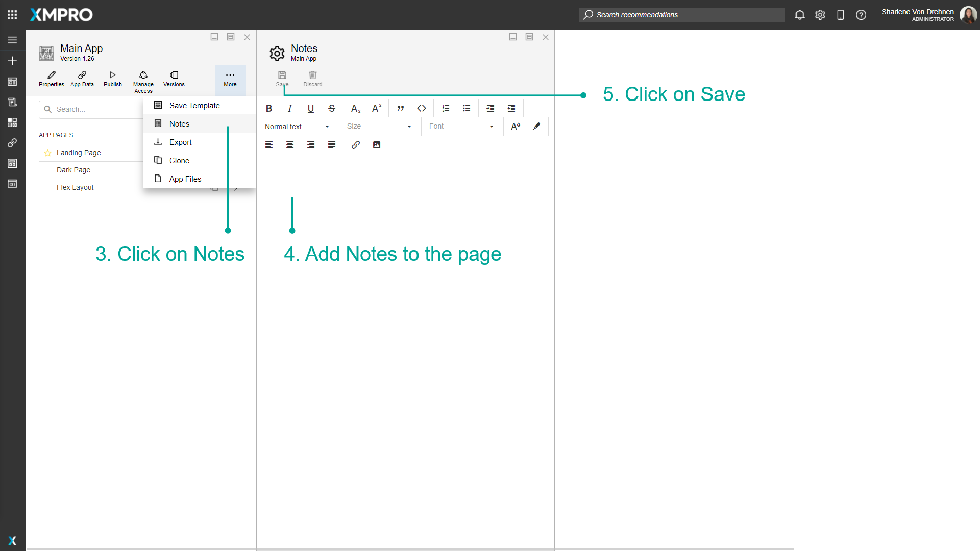This screenshot has width=980, height=551.
Task: Open the Normal text style dropdown
Action: [x=298, y=126]
